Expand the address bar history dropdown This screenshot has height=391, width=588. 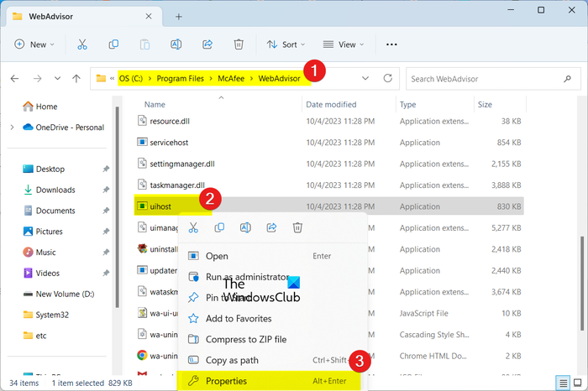[365, 78]
